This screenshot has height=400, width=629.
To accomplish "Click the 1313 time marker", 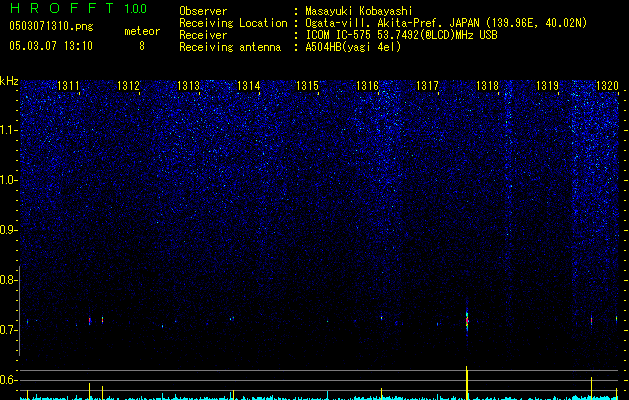I will (x=189, y=86).
